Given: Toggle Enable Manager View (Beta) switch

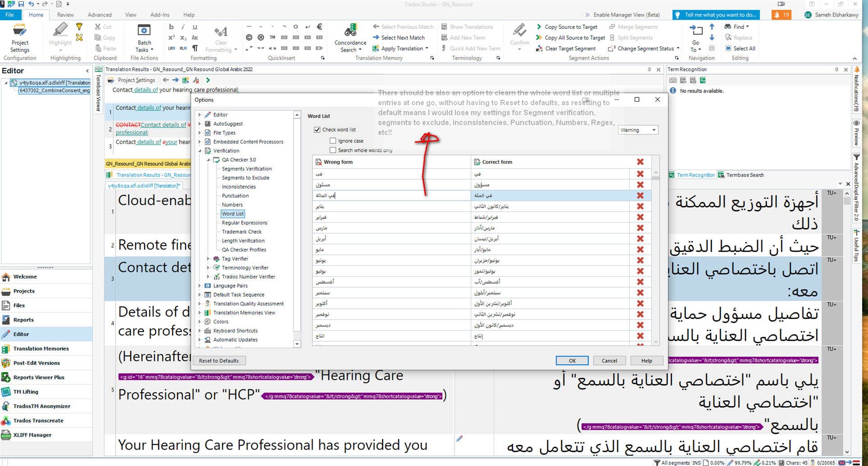Looking at the screenshot, I should [586, 15].
